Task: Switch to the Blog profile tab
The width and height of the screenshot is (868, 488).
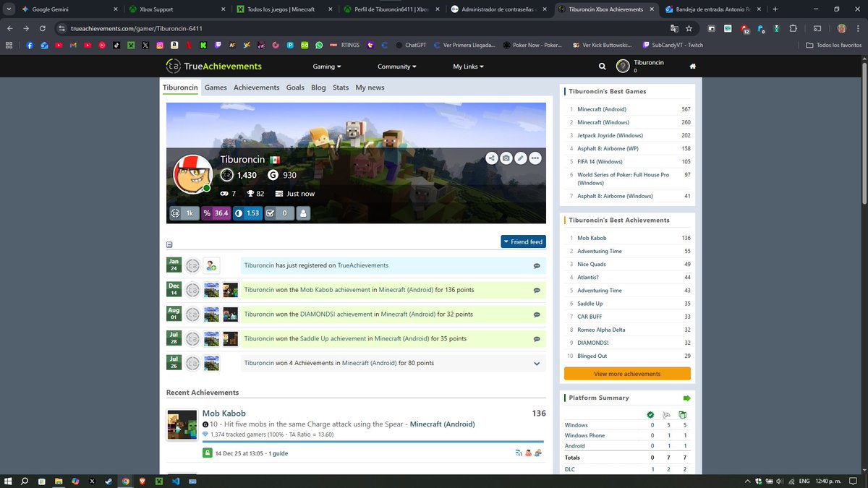Action: pyautogui.click(x=318, y=87)
